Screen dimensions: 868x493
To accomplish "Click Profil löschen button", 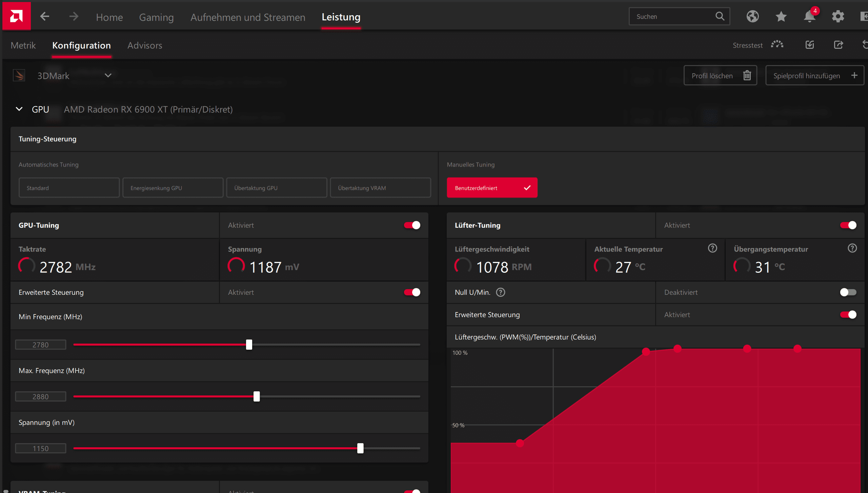I will pos(720,75).
